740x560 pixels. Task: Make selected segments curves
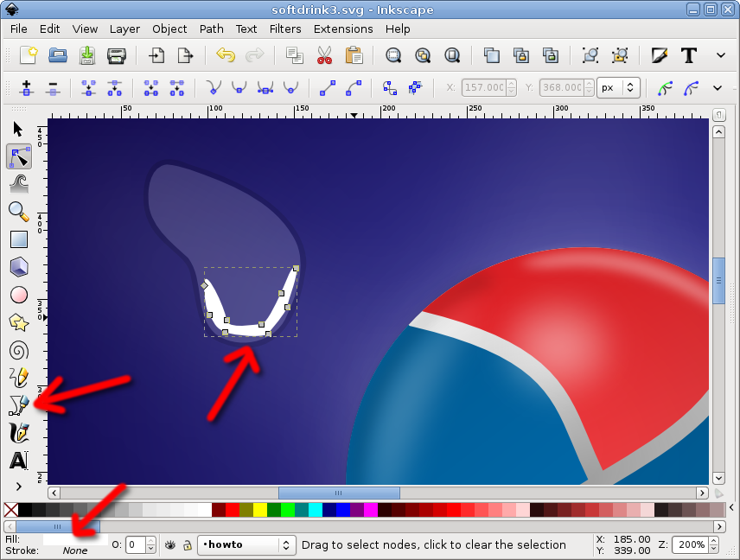(354, 88)
